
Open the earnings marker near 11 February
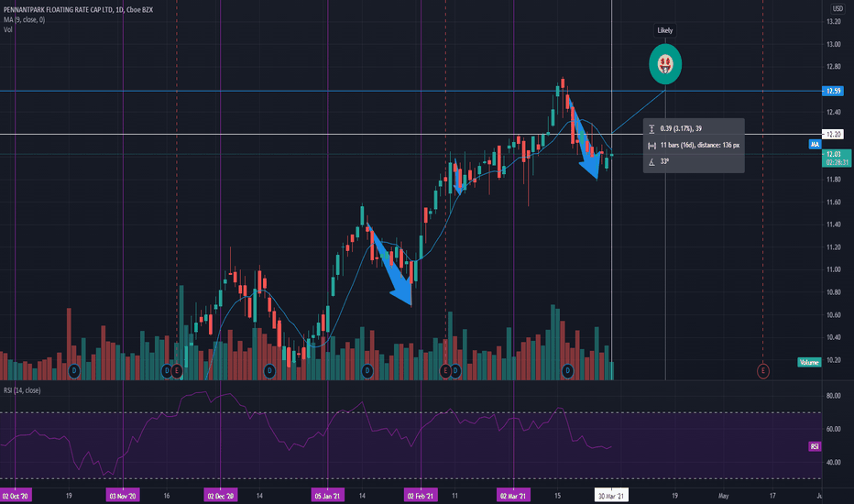point(445,371)
